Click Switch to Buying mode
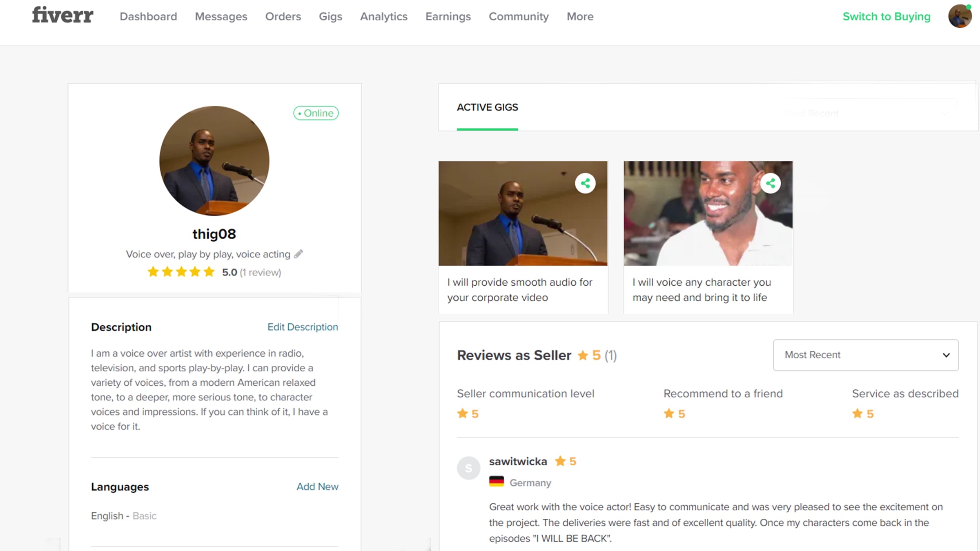Viewport: 980px width, 551px height. (886, 16)
